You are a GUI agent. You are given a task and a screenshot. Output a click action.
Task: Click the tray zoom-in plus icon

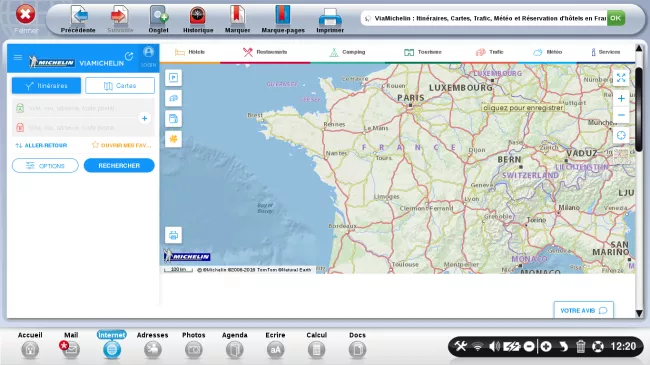[546, 346]
